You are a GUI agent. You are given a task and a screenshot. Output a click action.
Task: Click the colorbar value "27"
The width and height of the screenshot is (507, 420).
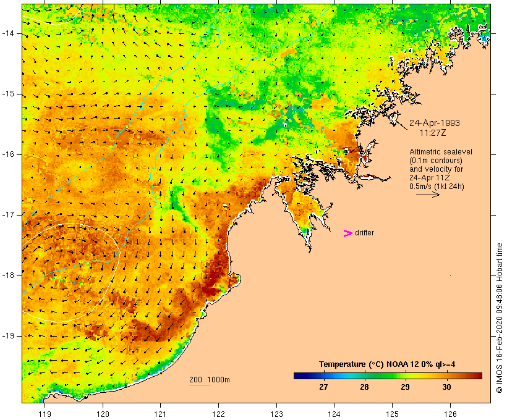pos(323,387)
